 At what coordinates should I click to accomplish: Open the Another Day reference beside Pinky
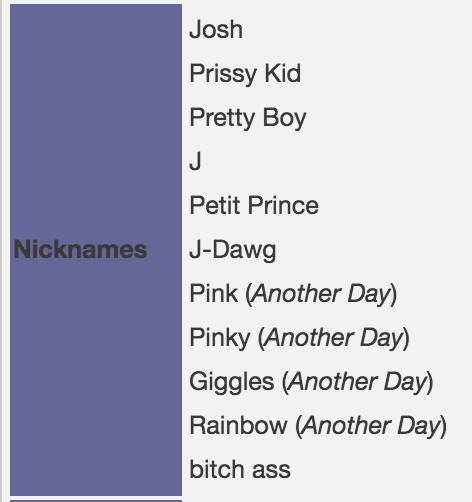click(333, 338)
